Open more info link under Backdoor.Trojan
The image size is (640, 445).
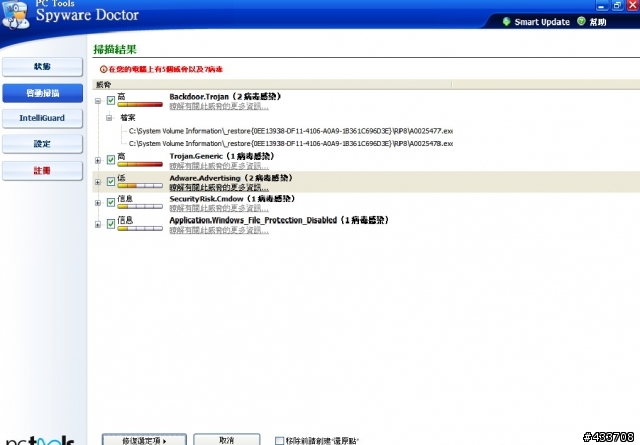(219, 107)
